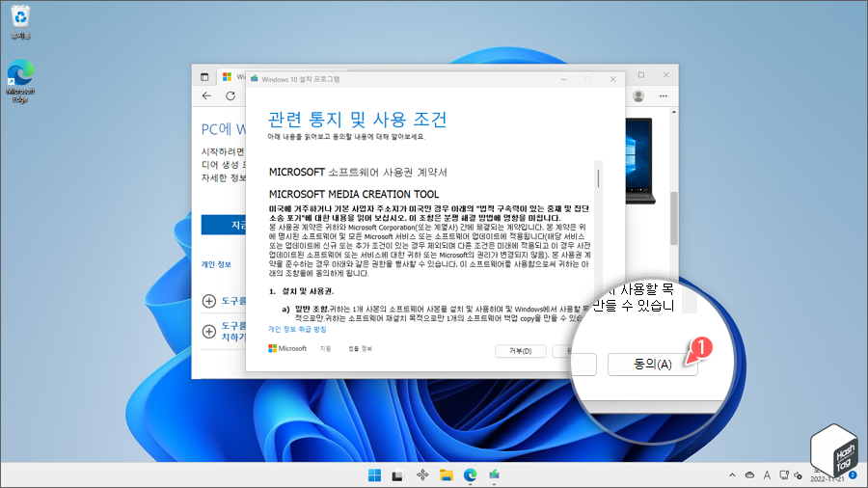
Task: Open the Edge profile avatar
Action: (x=638, y=96)
